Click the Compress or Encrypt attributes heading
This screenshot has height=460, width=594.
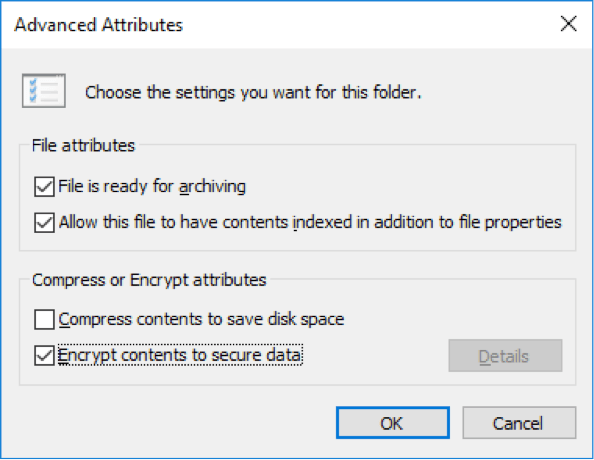pos(149,280)
